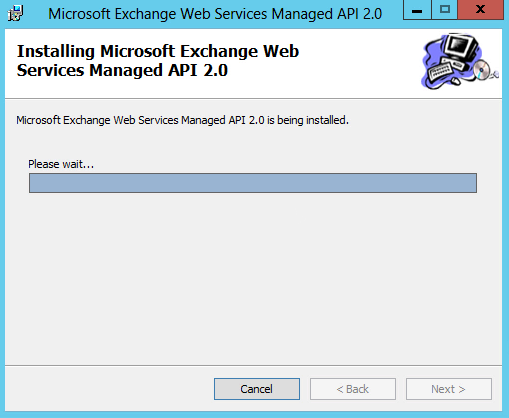
Task: Close the installer window
Action: pos(480,10)
